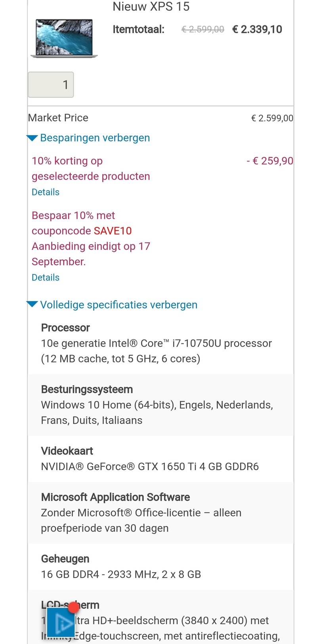
Task: Open the XPS 15 laptop product image
Action: tap(64, 38)
